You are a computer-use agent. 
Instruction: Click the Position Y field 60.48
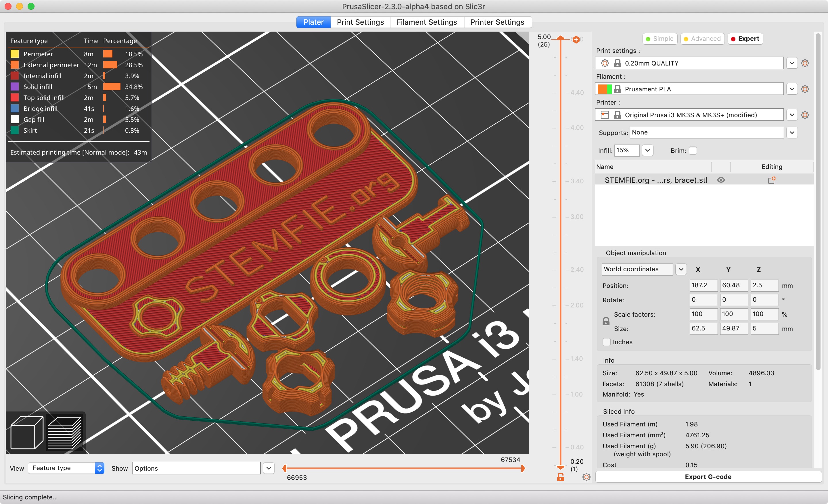(734, 285)
